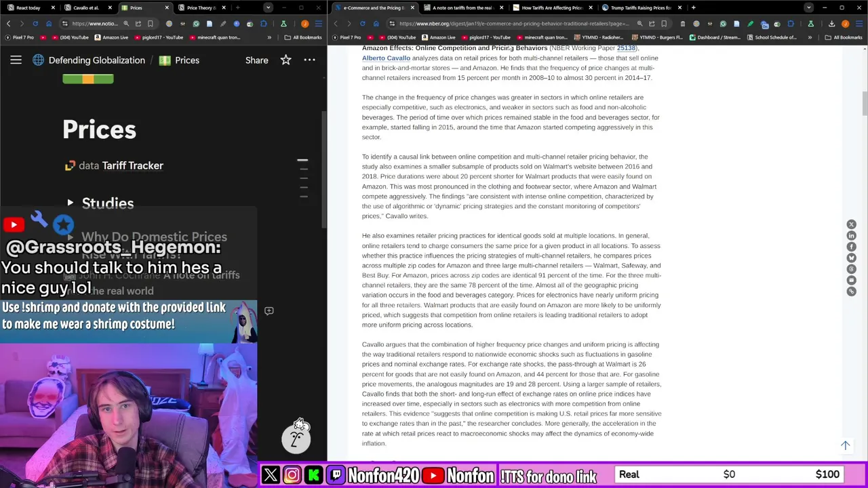
Task: Open the extensions puzzle icon in left window
Action: coord(264,24)
